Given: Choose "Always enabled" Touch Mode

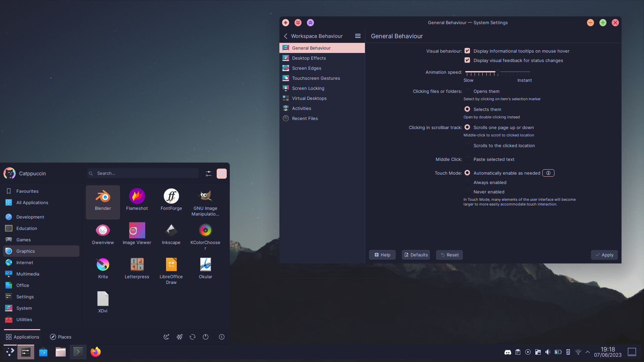Looking at the screenshot, I should pos(467,183).
